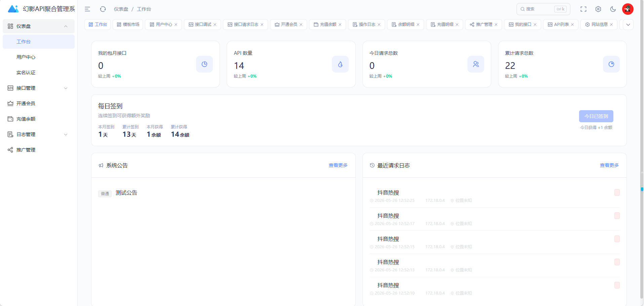The height and width of the screenshot is (306, 644).
Task: Collapse the sidebar with the hamburger icon
Action: pyautogui.click(x=87, y=9)
